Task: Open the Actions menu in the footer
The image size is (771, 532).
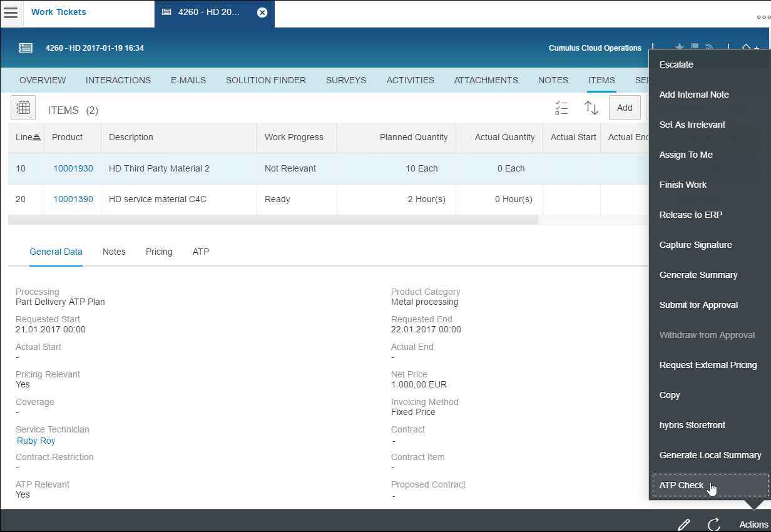Action: coord(753,524)
